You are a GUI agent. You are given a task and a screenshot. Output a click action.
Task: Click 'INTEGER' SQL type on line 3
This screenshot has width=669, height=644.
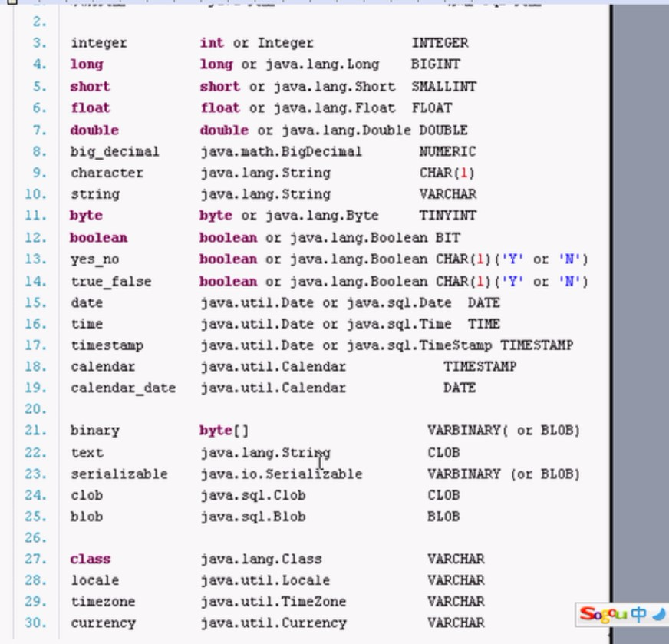click(440, 43)
